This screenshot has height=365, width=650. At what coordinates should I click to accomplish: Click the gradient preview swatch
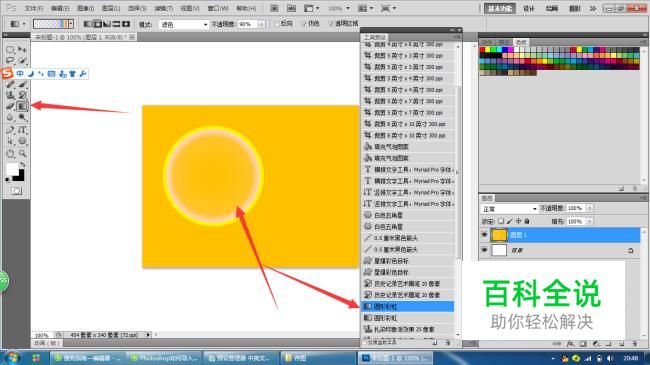click(51, 24)
